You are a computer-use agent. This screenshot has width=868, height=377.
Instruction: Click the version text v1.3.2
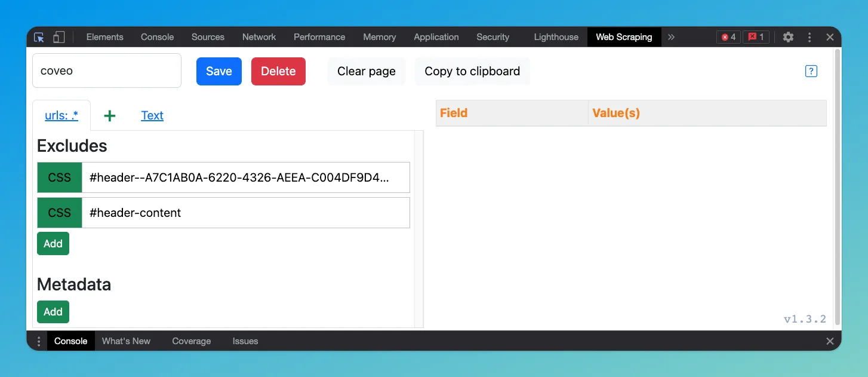[805, 319]
